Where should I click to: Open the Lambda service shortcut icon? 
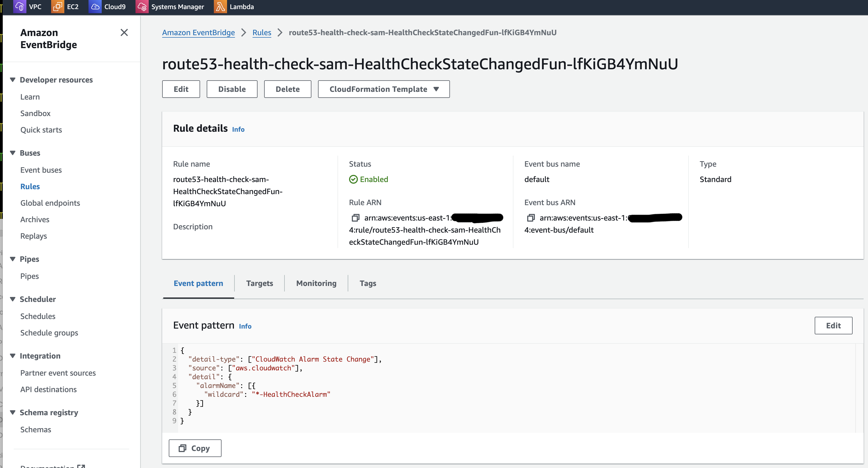point(220,6)
